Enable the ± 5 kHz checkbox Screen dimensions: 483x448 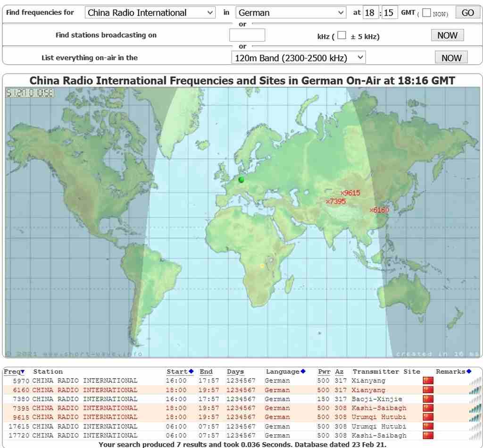click(341, 35)
